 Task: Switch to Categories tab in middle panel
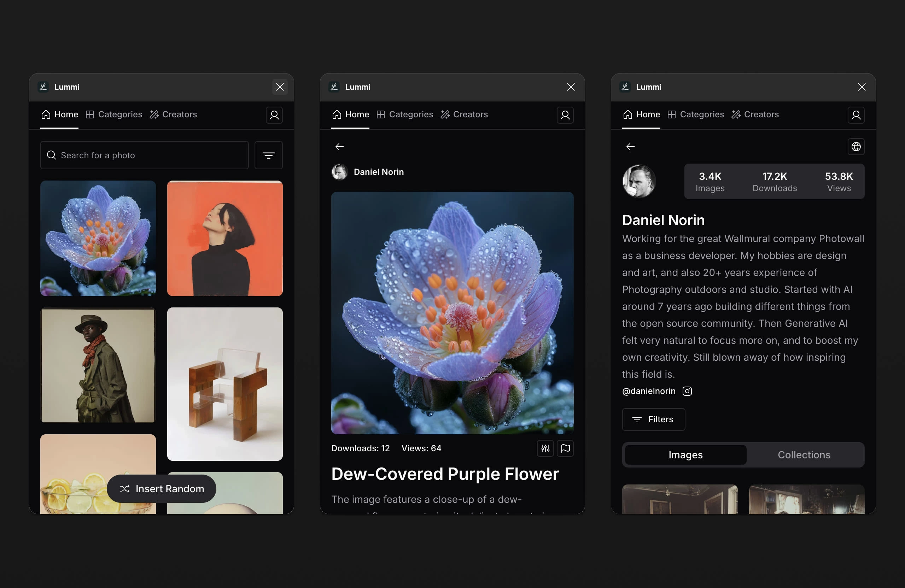click(404, 114)
